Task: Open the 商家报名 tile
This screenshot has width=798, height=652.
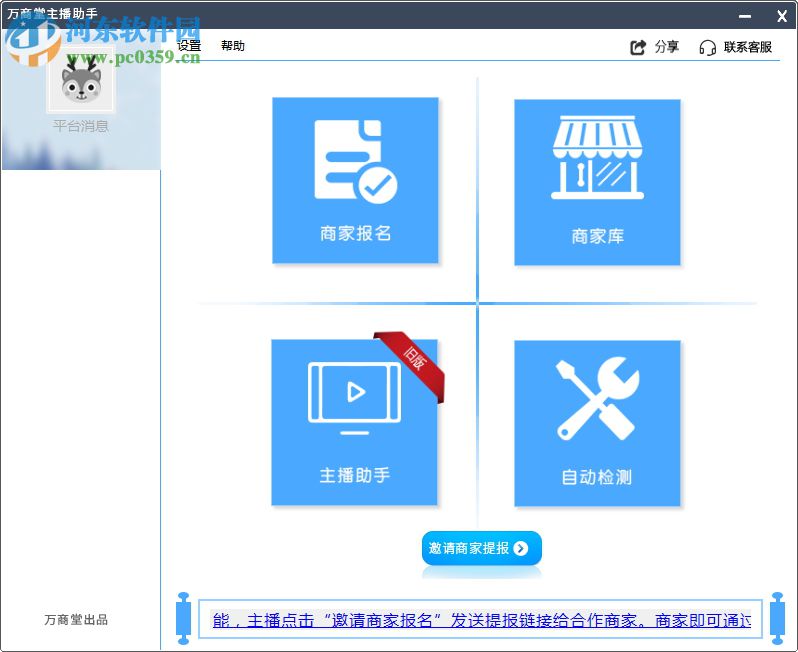Action: click(x=355, y=180)
